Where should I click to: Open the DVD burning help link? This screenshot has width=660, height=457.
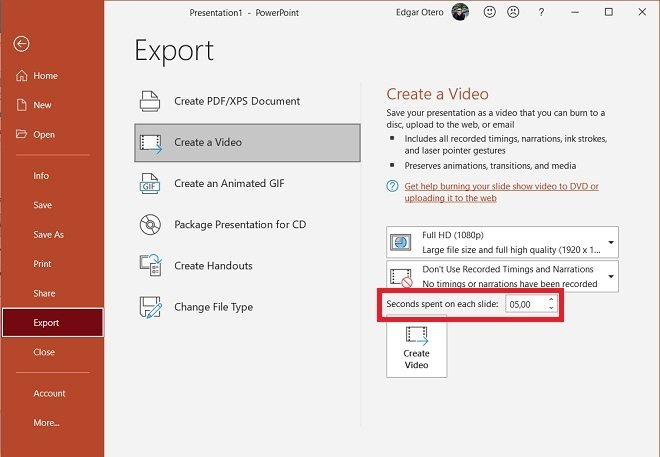tap(501, 192)
